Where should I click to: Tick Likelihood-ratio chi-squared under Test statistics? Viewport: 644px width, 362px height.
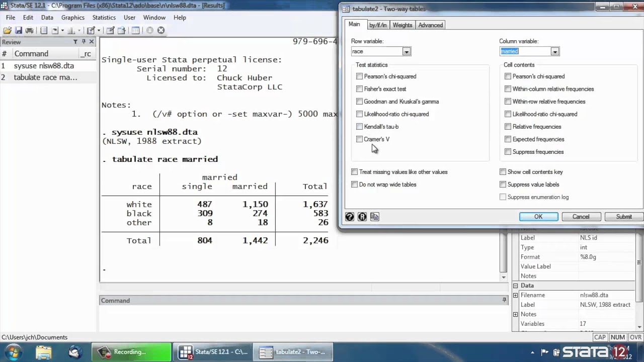click(359, 114)
